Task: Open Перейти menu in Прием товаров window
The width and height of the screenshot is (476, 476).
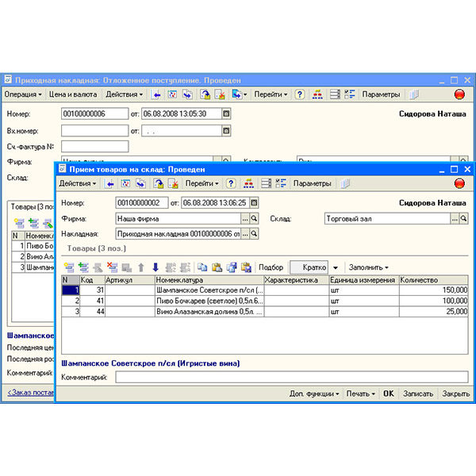Action: point(202,183)
